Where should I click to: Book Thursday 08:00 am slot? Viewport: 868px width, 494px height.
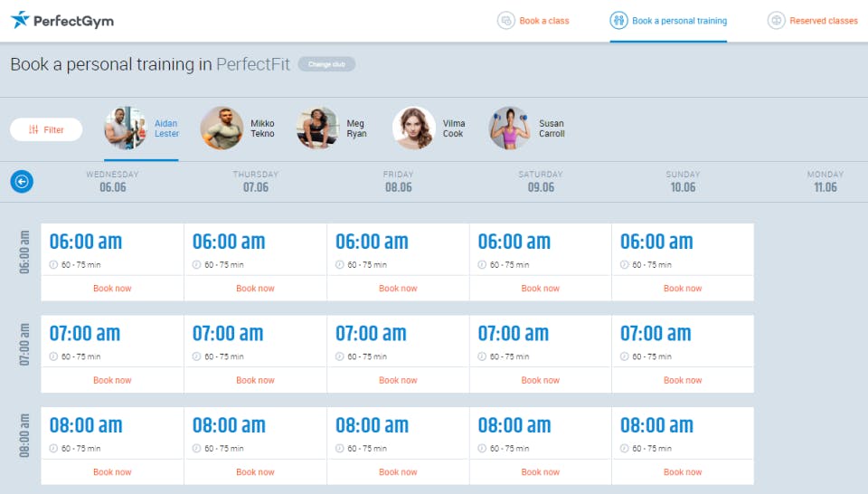(x=255, y=472)
